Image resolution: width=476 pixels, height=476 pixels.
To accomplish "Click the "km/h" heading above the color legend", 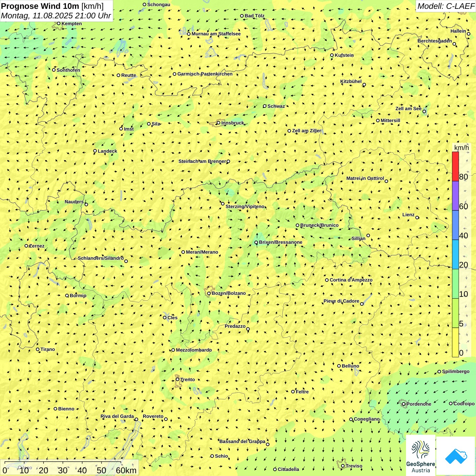I will click(461, 148).
